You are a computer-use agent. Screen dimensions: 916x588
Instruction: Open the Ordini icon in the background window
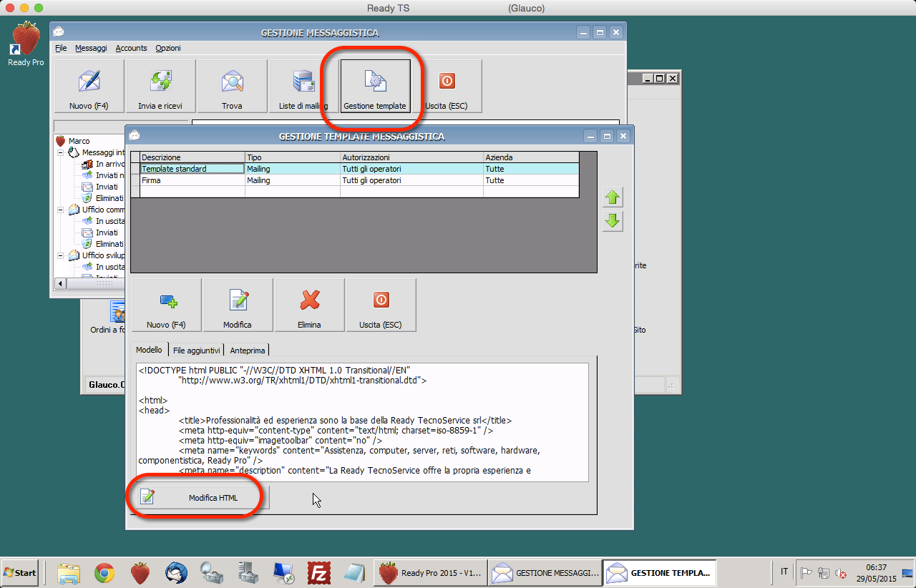tap(119, 313)
